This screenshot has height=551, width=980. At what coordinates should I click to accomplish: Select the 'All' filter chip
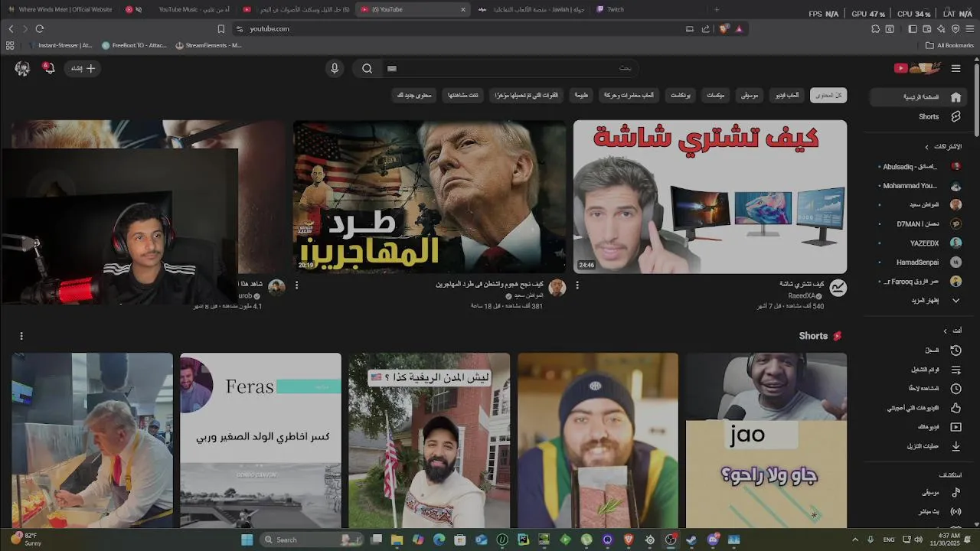click(x=828, y=96)
